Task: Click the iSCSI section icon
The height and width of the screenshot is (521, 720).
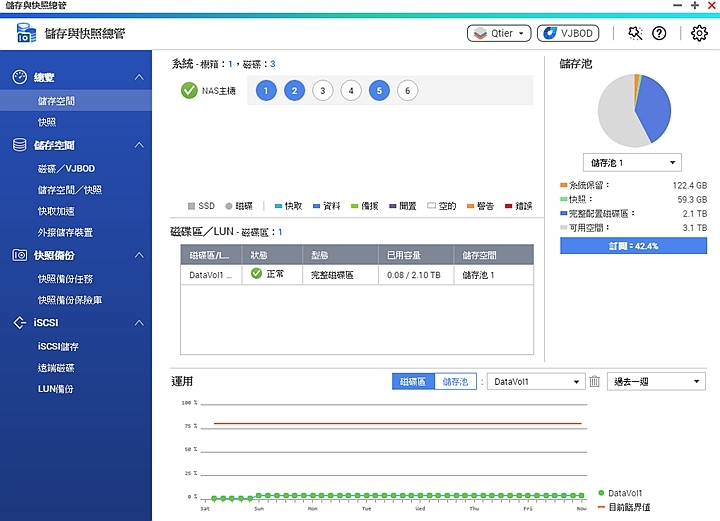Action: click(19, 323)
